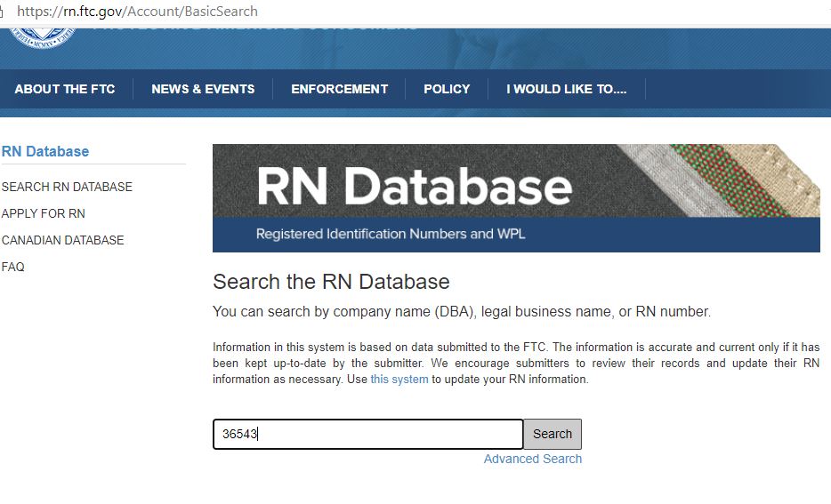831x504 pixels.
Task: Click the page icon beside the URL
Action: pyautogui.click(x=3, y=12)
